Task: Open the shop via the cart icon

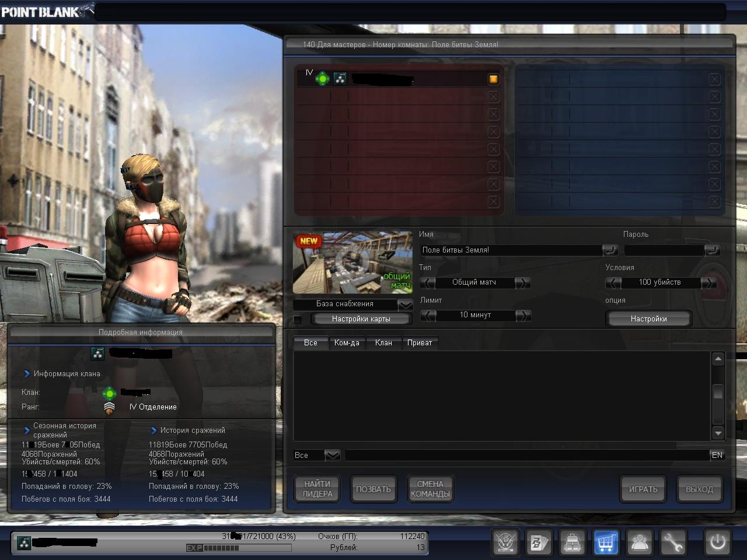Action: (x=606, y=542)
